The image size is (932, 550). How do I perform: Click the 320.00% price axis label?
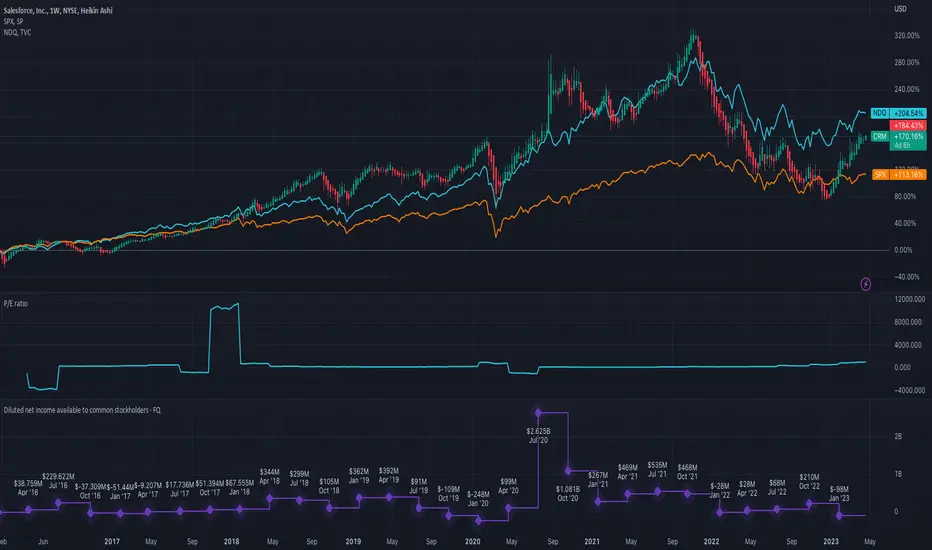(906, 36)
